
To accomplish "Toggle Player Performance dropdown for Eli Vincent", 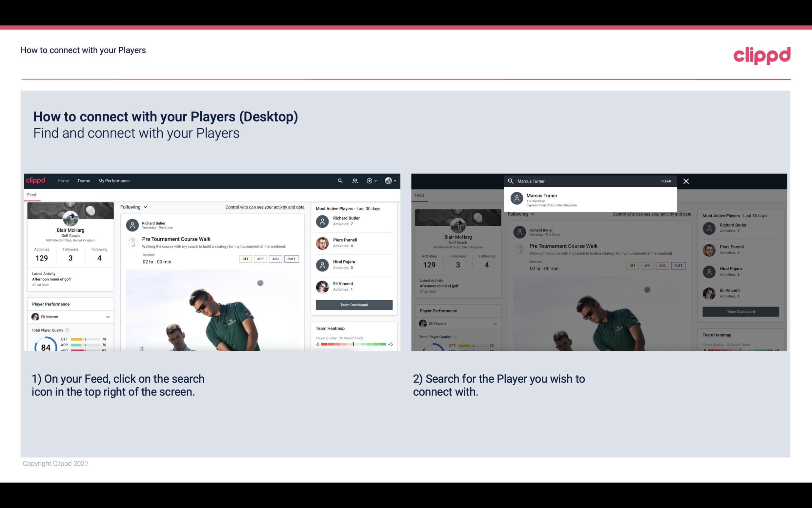I will 107,317.
